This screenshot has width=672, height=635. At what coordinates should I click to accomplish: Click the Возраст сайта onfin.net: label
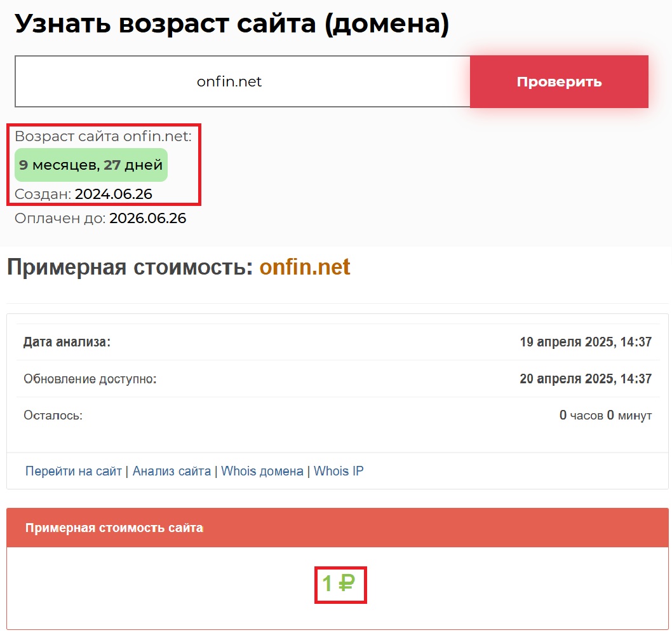(103, 136)
